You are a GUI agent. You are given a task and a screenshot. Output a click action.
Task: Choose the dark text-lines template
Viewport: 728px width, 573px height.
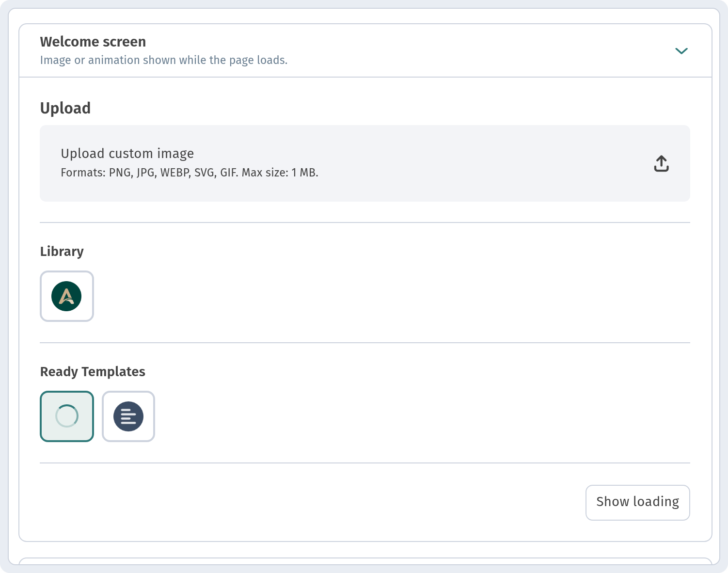click(x=128, y=416)
